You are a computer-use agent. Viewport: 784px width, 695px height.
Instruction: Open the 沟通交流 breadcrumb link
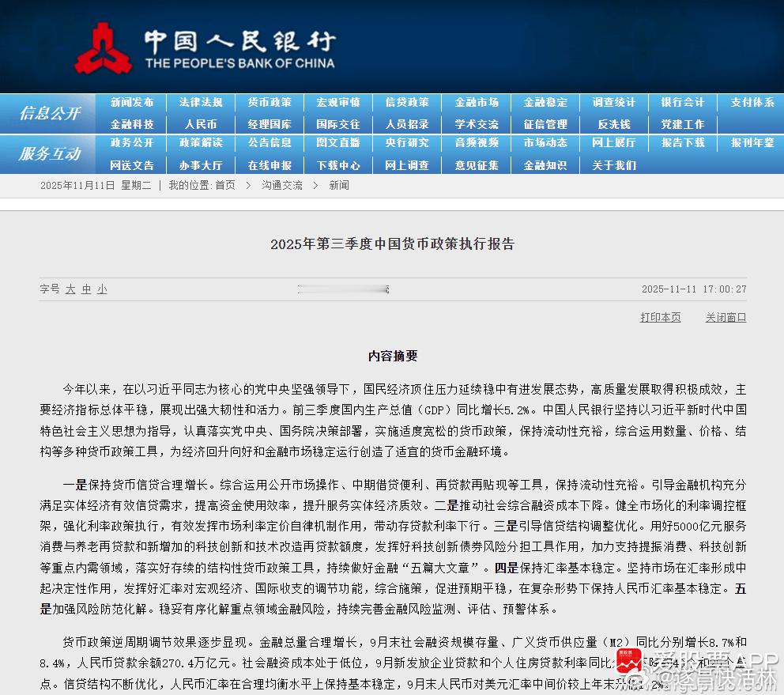(x=281, y=185)
